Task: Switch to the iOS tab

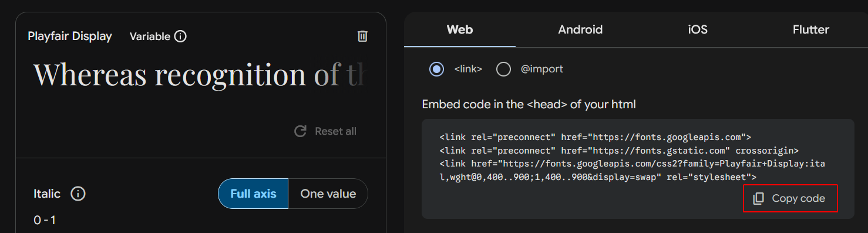Action: click(698, 29)
